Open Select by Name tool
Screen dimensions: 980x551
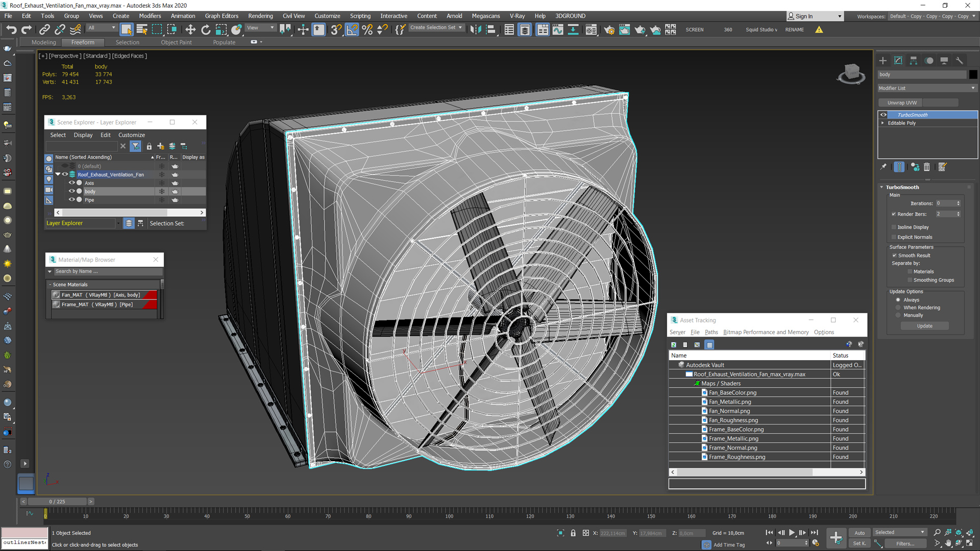(142, 30)
